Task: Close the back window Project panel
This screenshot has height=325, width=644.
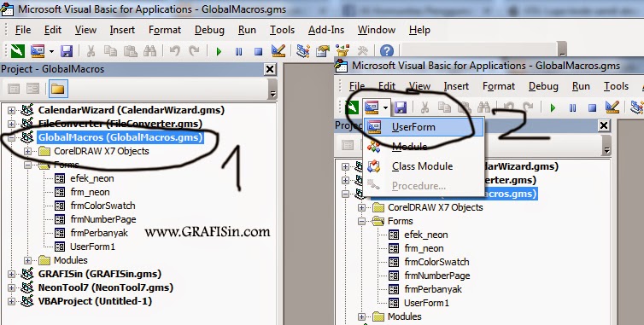Action: (270, 69)
